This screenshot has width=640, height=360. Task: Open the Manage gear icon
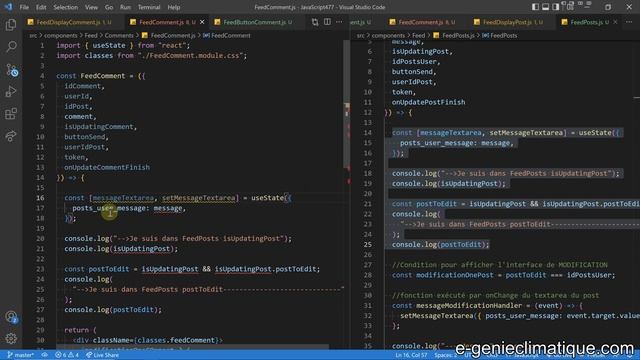click(x=11, y=338)
